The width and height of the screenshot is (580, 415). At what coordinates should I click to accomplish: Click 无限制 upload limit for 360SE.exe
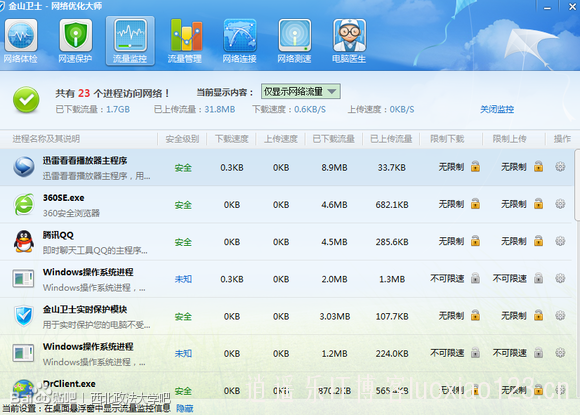click(x=514, y=204)
